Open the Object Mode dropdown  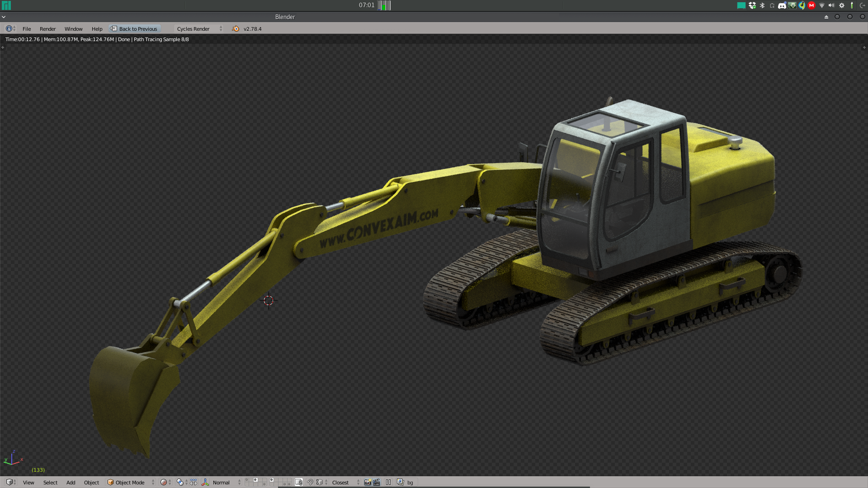click(x=130, y=482)
